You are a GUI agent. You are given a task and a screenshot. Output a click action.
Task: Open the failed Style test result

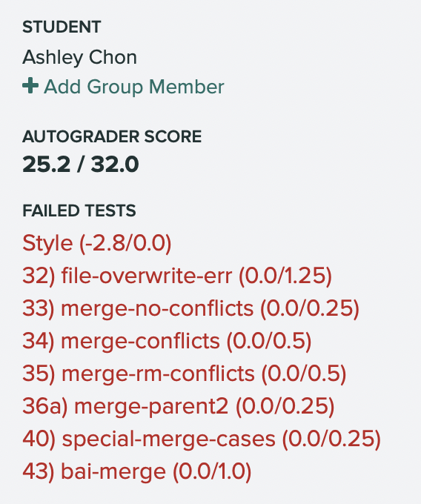pyautogui.click(x=97, y=243)
